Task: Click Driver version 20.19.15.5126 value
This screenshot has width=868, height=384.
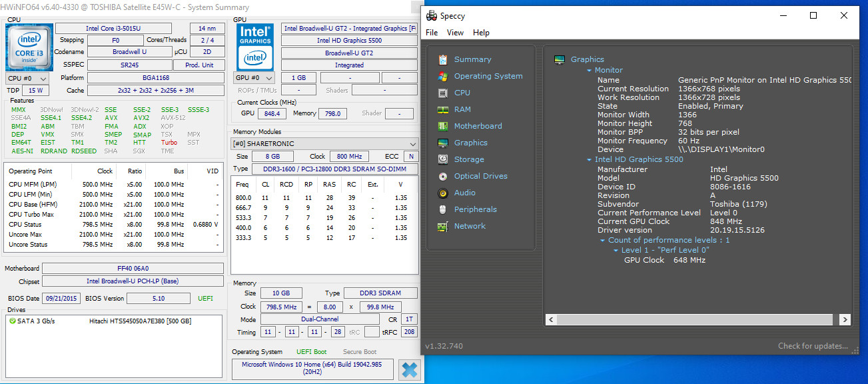Action: coord(737,230)
